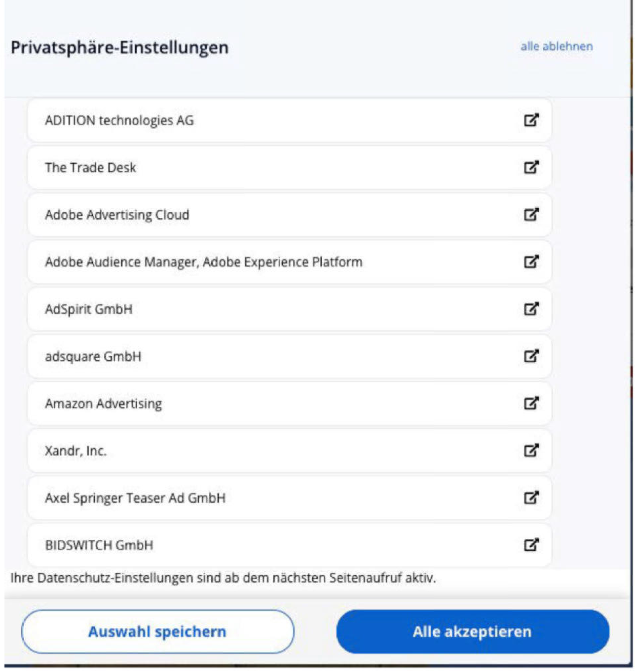This screenshot has width=637, height=672.
Task: Click adsquare GmbH external link icon
Action: point(531,356)
